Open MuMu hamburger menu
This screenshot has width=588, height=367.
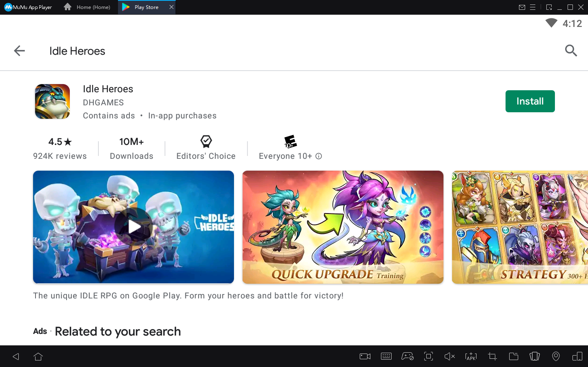tap(533, 7)
